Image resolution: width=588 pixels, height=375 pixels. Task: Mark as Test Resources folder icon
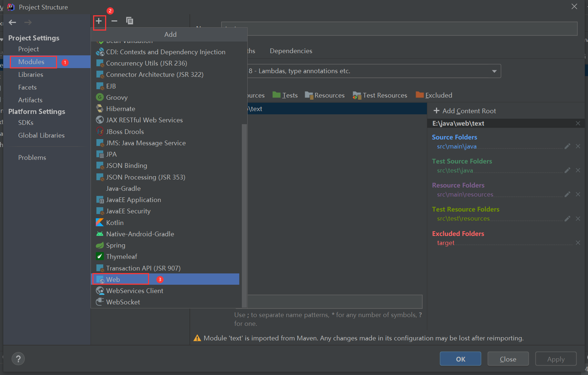pyautogui.click(x=357, y=95)
